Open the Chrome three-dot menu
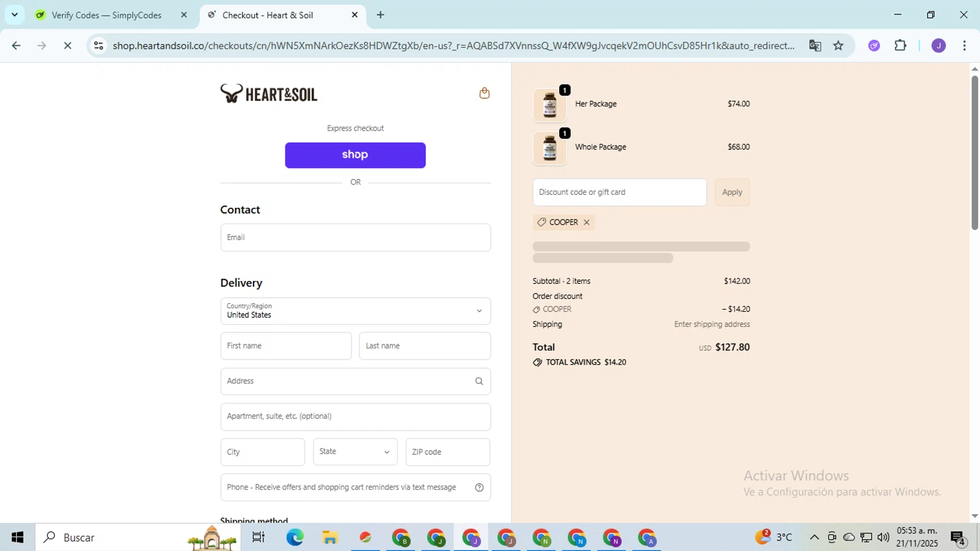The width and height of the screenshot is (980, 551). pos(964,46)
